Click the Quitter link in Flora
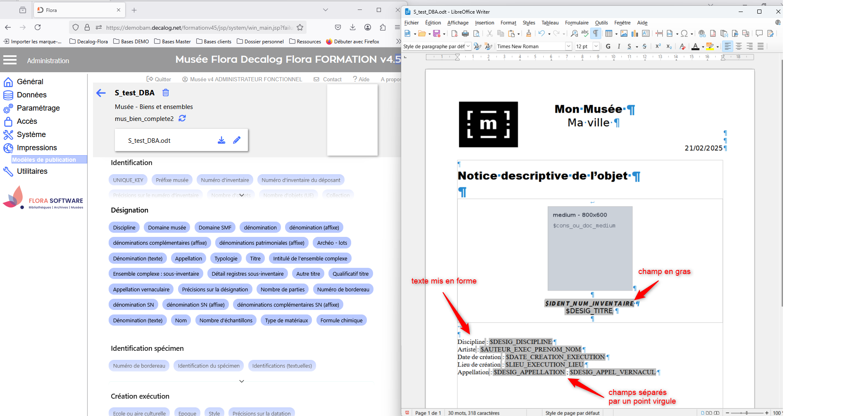This screenshot has height=416, width=868. coord(159,79)
